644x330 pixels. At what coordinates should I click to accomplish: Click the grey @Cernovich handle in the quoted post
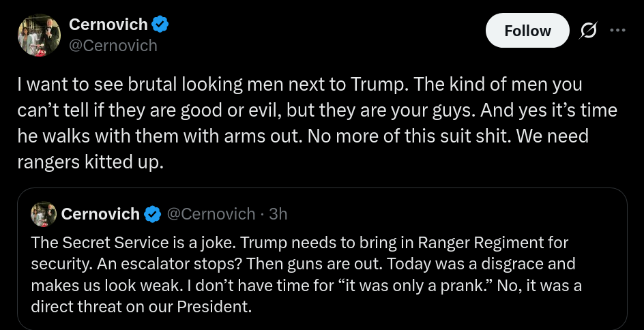click(211, 214)
